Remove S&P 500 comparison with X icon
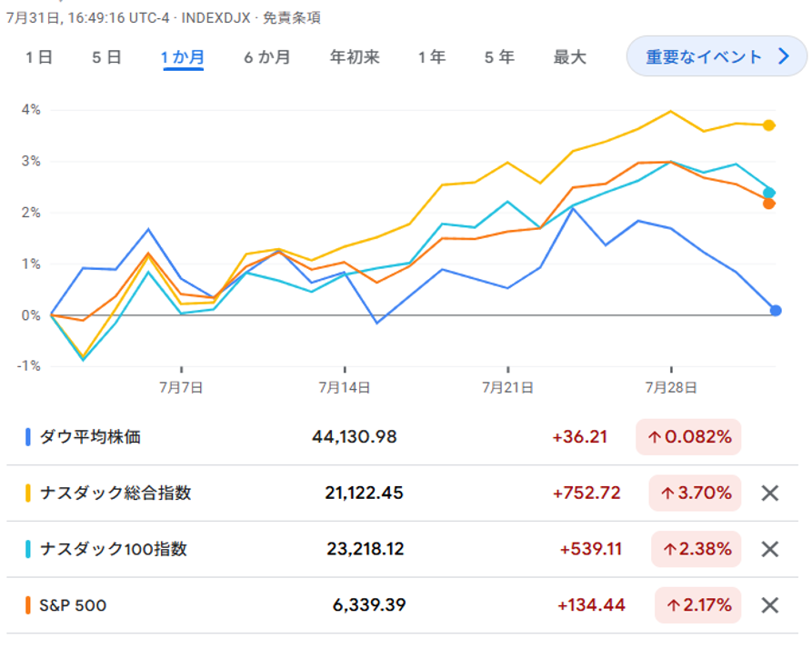The image size is (812, 648). tap(769, 605)
